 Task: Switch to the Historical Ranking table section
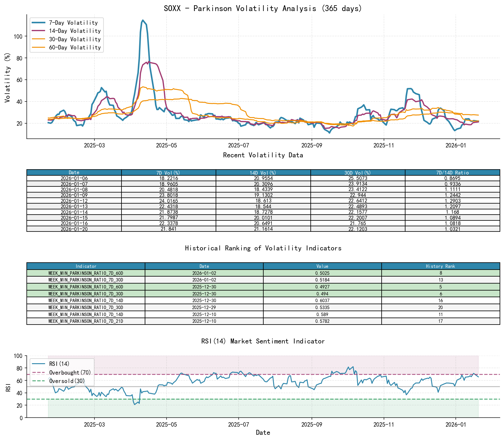[x=262, y=248]
